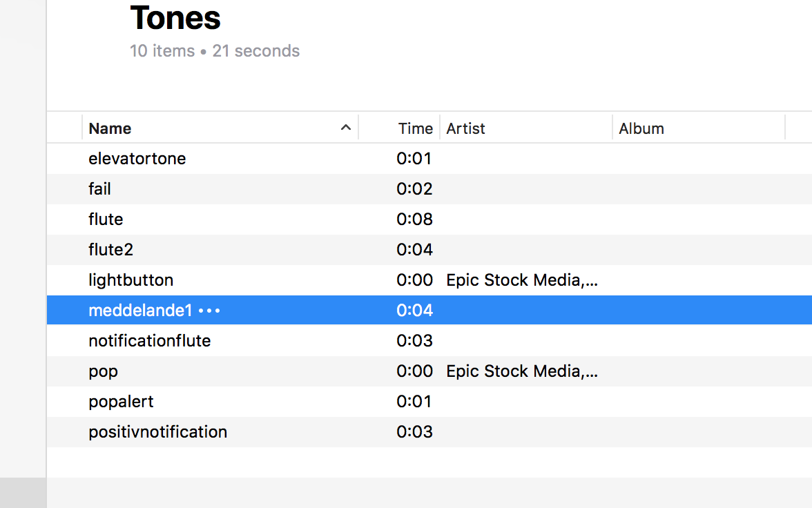Click the Artist column header
The height and width of the screenshot is (508, 812).
point(465,128)
